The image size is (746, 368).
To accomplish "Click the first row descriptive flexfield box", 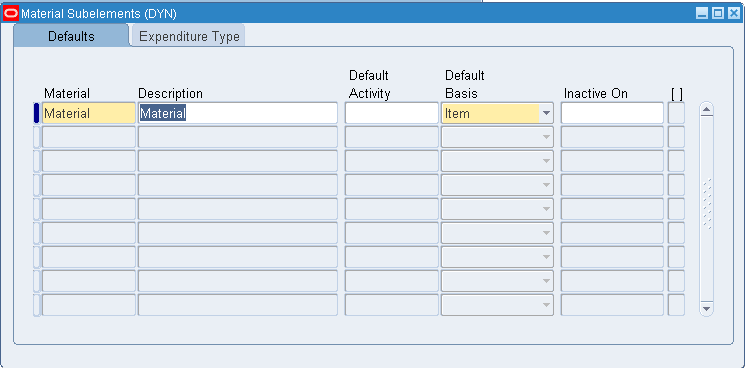I will pyautogui.click(x=676, y=113).
